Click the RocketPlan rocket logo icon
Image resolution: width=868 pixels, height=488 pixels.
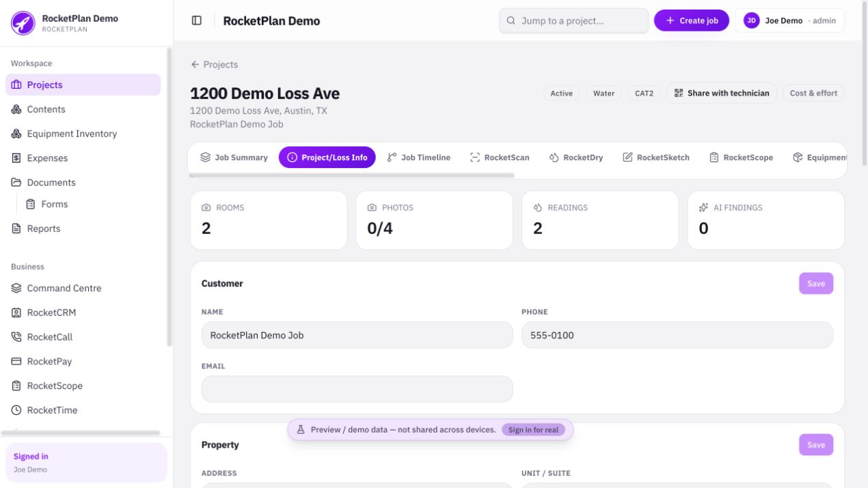click(x=23, y=23)
